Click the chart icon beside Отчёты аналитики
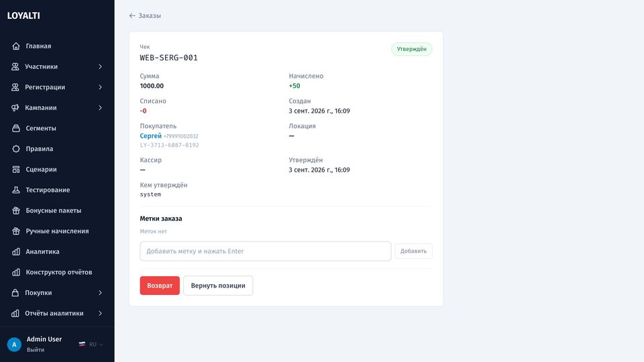Screen dimensions: 644x362 (x=15, y=313)
